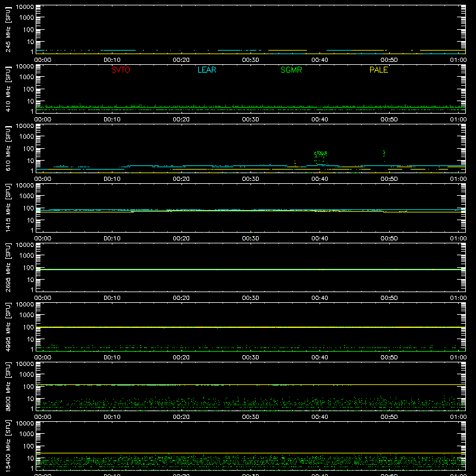Click 00:20 tick label under 410 MHz panel

pos(181,120)
